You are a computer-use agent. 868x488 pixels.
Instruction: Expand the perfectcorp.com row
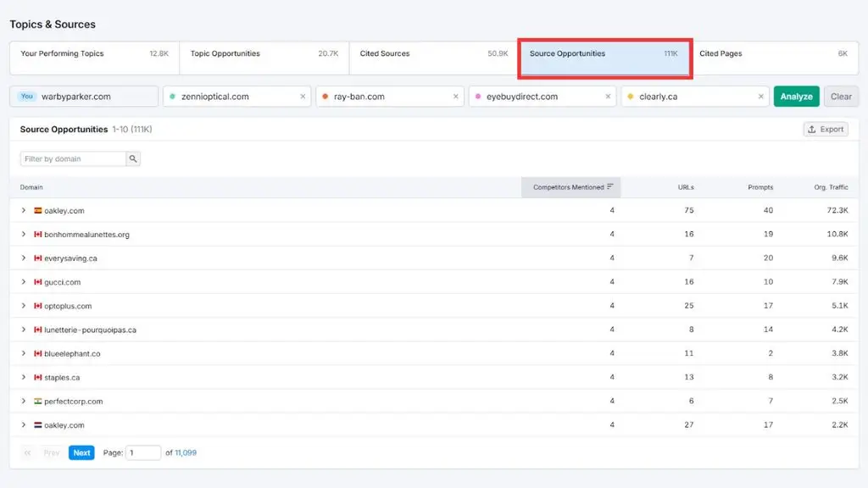pos(23,401)
